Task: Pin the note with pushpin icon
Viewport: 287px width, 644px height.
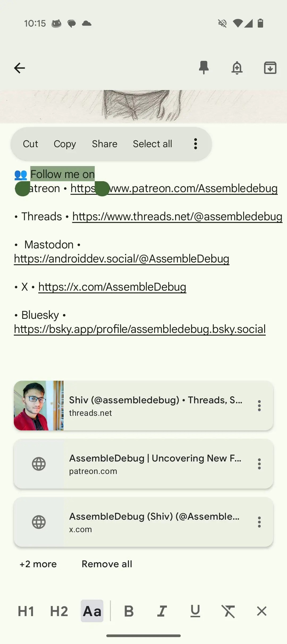Action: tap(204, 67)
